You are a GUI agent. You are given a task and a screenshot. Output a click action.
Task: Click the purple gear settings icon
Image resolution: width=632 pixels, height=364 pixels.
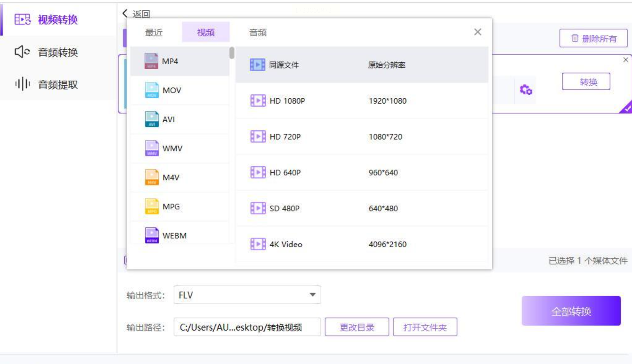tap(526, 90)
